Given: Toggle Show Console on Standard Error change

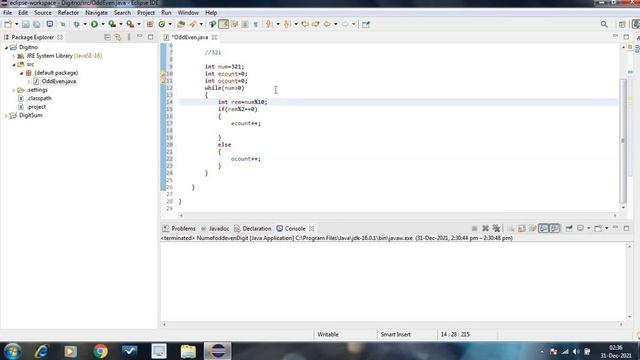Looking at the screenshot, I should [555, 229].
